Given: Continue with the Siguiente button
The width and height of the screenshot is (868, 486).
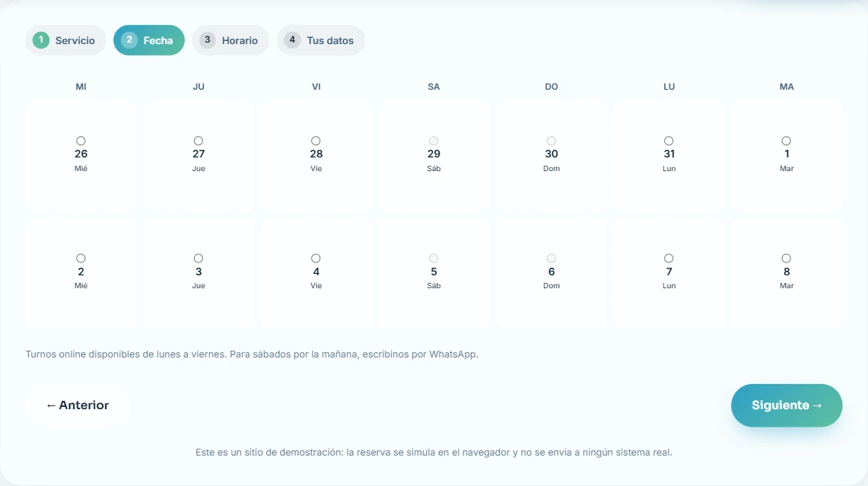Looking at the screenshot, I should click(787, 405).
